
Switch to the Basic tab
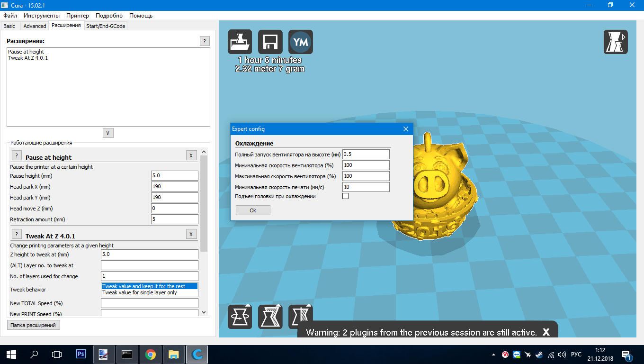point(9,26)
